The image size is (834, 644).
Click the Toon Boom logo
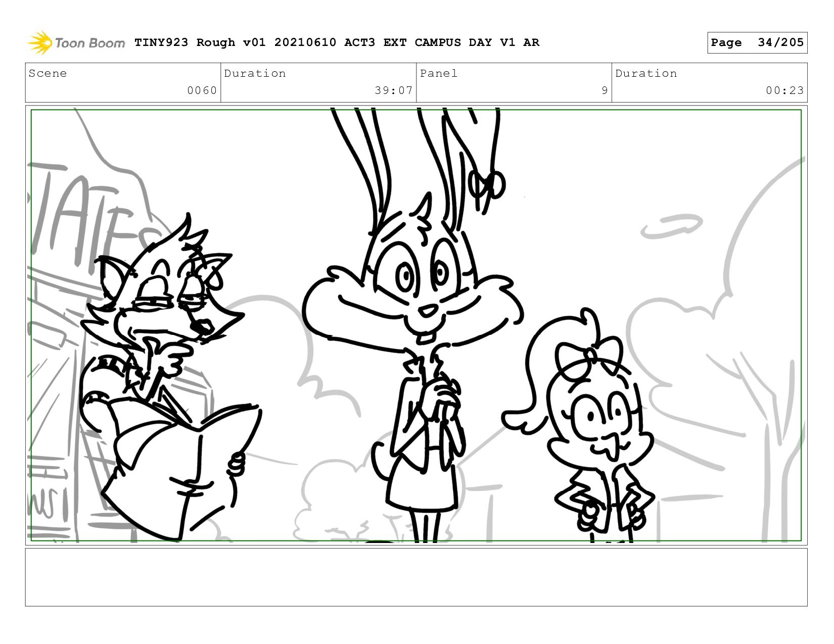76,42
